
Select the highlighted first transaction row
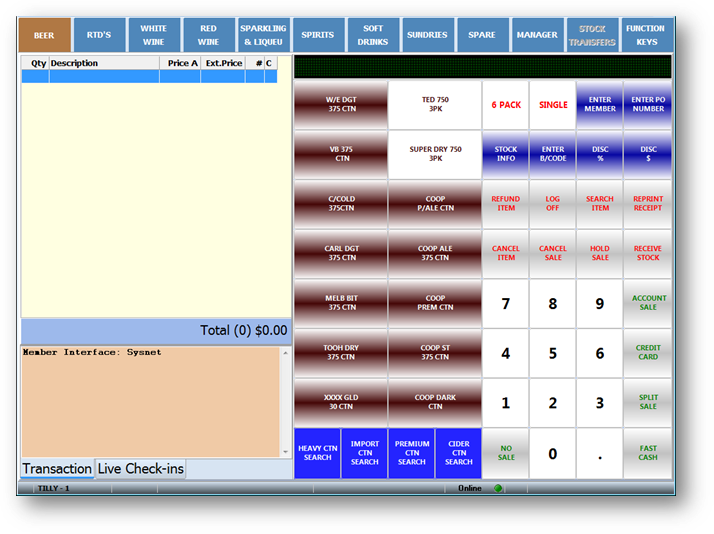click(x=148, y=76)
